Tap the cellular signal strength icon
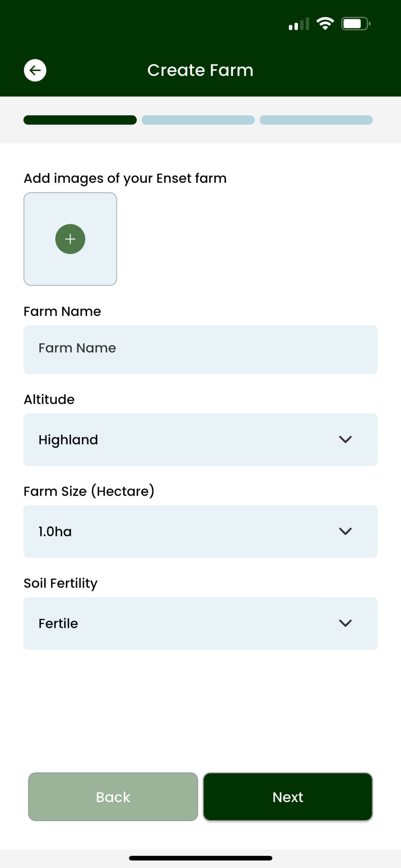Image resolution: width=401 pixels, height=868 pixels. point(299,24)
